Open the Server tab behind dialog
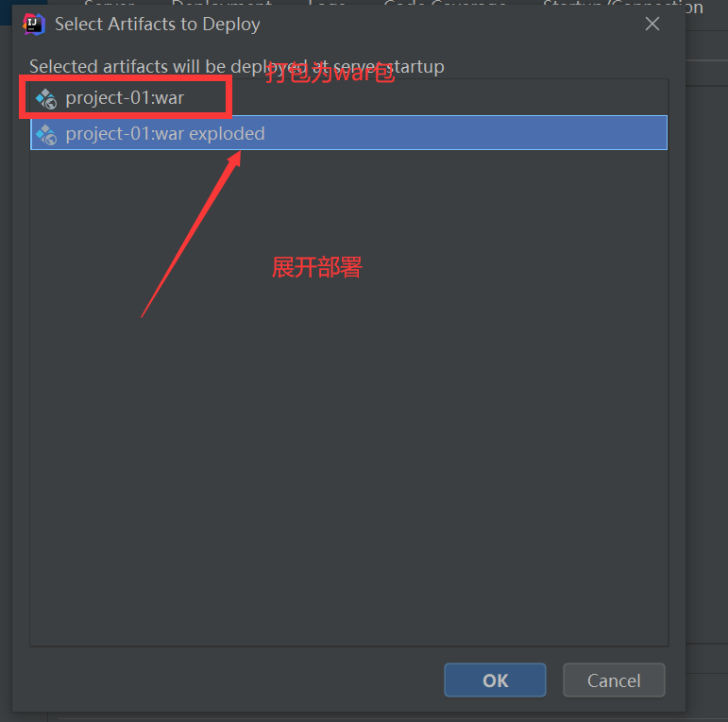This screenshot has height=722, width=728. (x=110, y=3)
